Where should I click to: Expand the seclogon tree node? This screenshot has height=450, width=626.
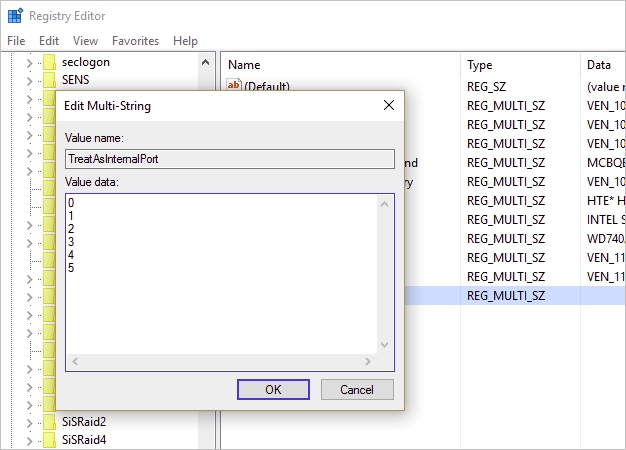29,63
